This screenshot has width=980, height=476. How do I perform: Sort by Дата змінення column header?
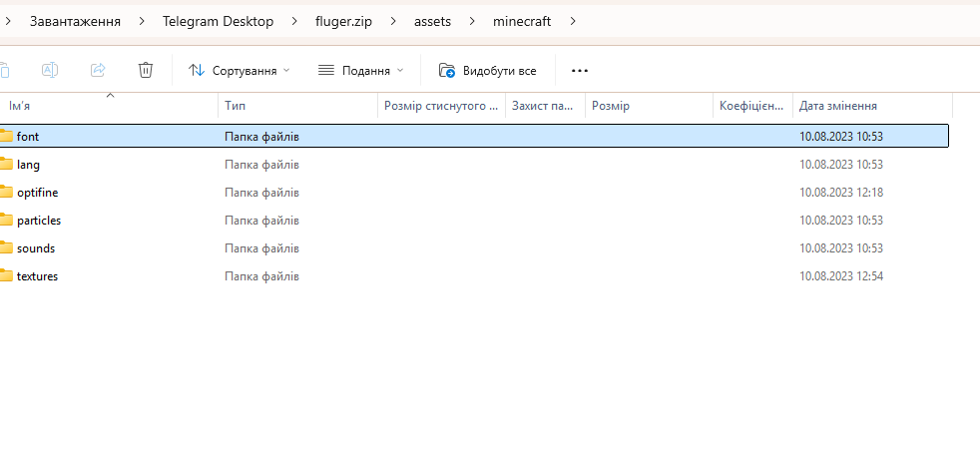(x=872, y=106)
